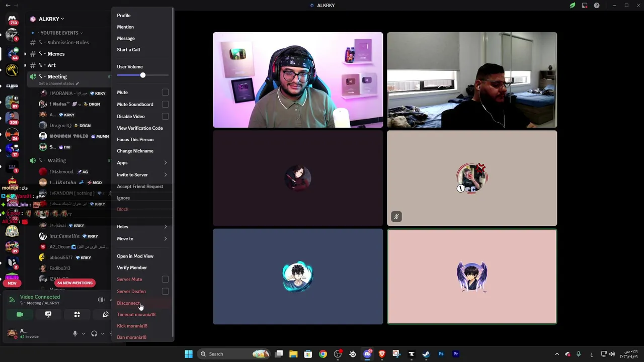This screenshot has height=362, width=644.
Task: Click the Windows taskbar Search box
Action: [x=234, y=354]
